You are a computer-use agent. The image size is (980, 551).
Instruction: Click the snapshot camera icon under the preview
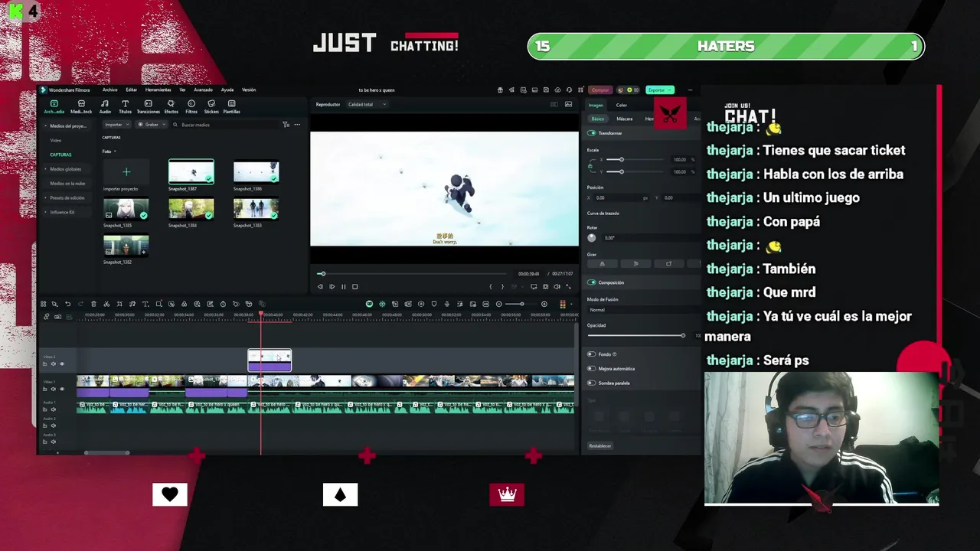[545, 286]
